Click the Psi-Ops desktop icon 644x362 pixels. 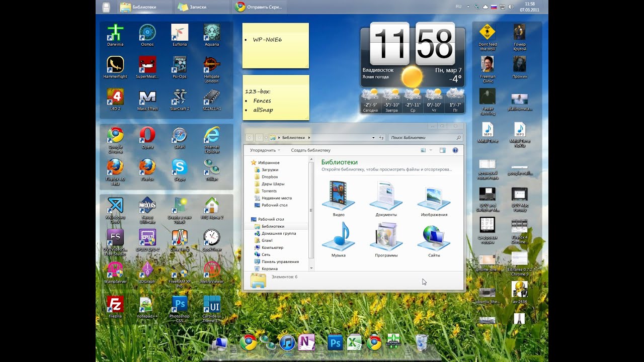[180, 67]
